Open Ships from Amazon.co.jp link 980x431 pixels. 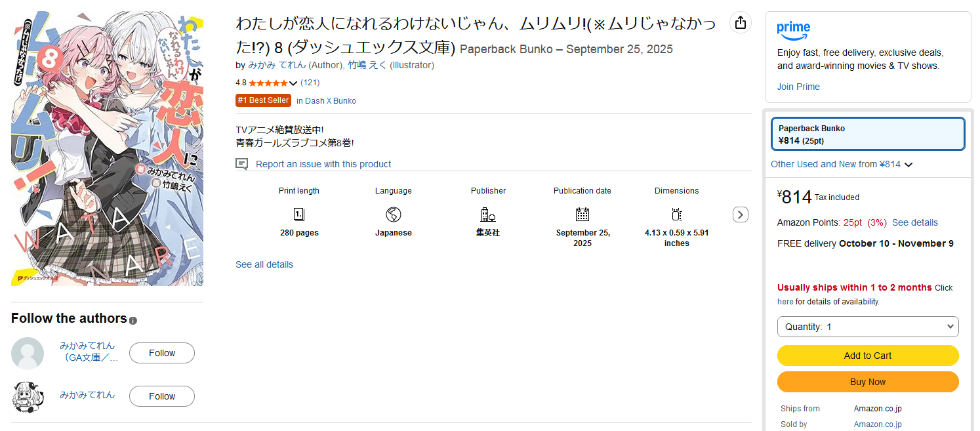[878, 409]
